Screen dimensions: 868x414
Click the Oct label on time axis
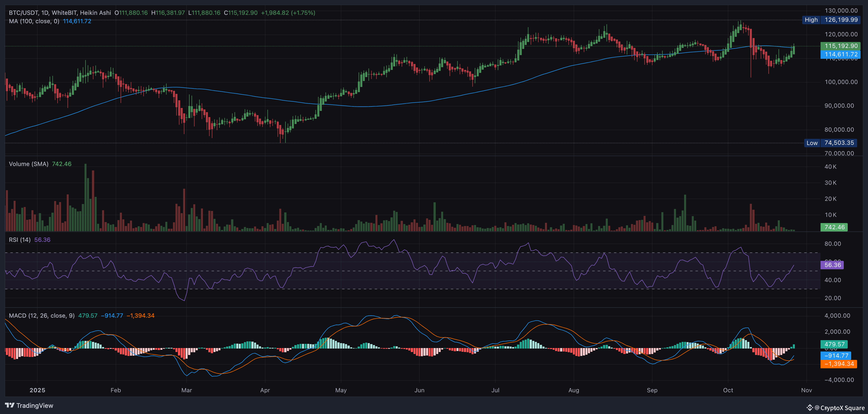pos(728,390)
